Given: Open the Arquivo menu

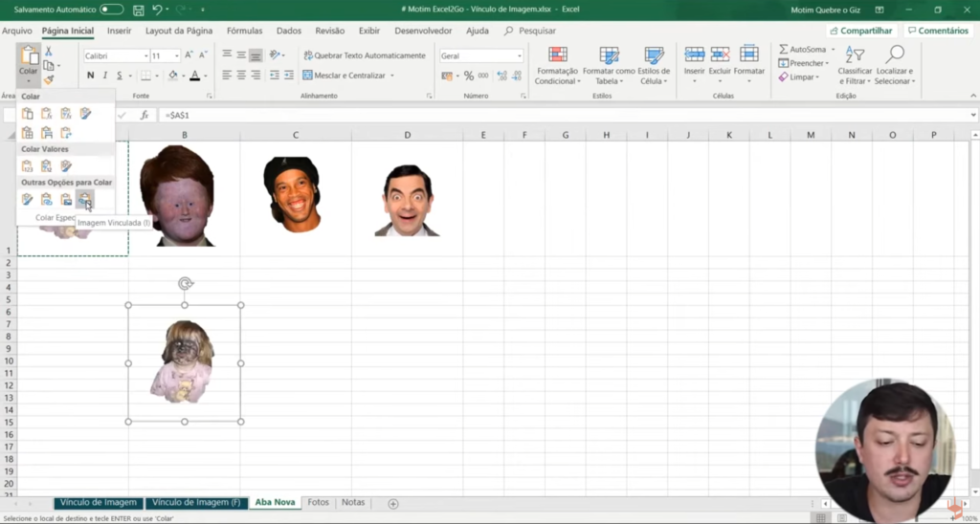Looking at the screenshot, I should point(17,31).
